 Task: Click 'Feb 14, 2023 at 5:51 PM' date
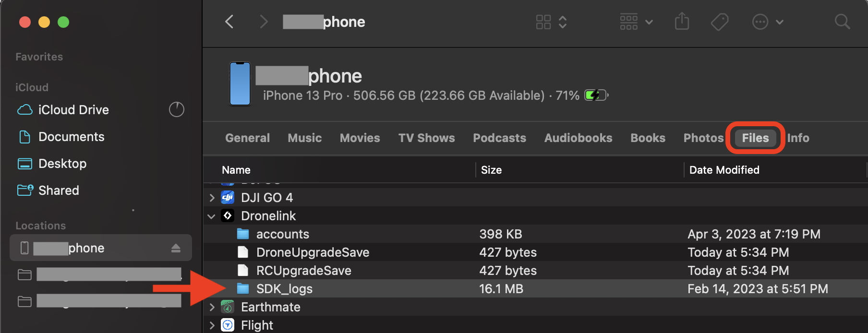tap(758, 289)
